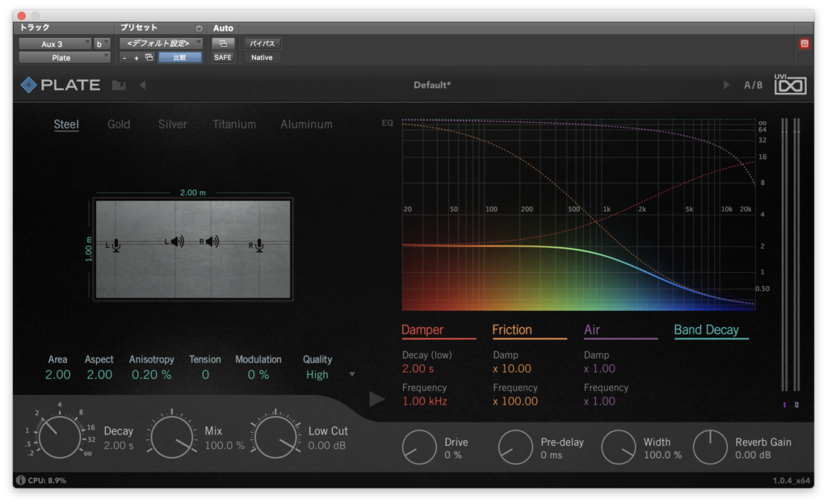
Task: Open the preset browser folder icon
Action: point(119,86)
